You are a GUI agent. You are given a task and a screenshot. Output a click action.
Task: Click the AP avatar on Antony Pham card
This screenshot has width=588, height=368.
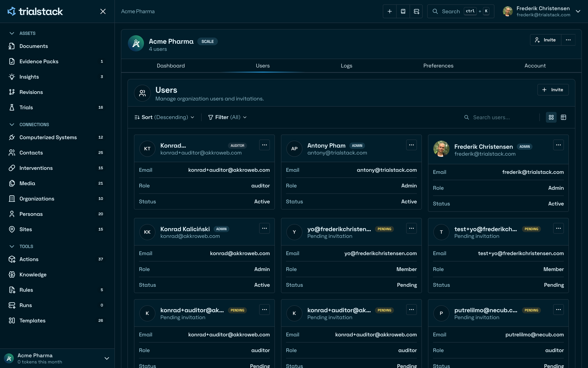[x=294, y=149]
